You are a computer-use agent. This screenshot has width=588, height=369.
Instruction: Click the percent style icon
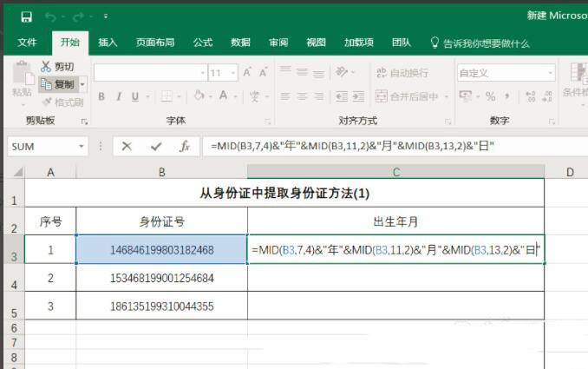[490, 96]
